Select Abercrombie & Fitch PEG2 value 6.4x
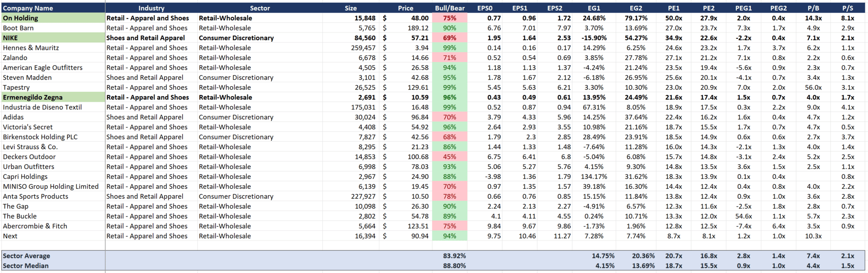The image size is (868, 273). coord(778,226)
